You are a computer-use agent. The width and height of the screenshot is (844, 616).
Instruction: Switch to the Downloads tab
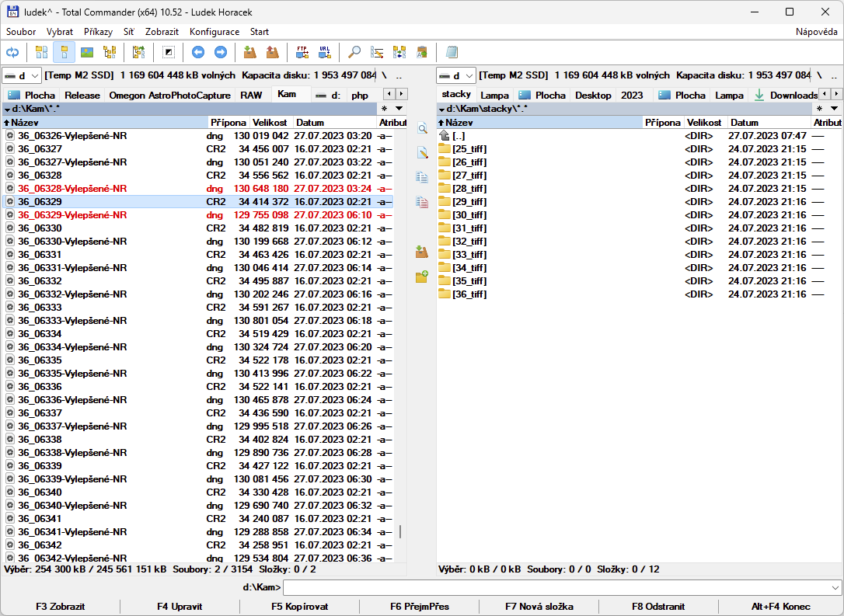point(786,96)
